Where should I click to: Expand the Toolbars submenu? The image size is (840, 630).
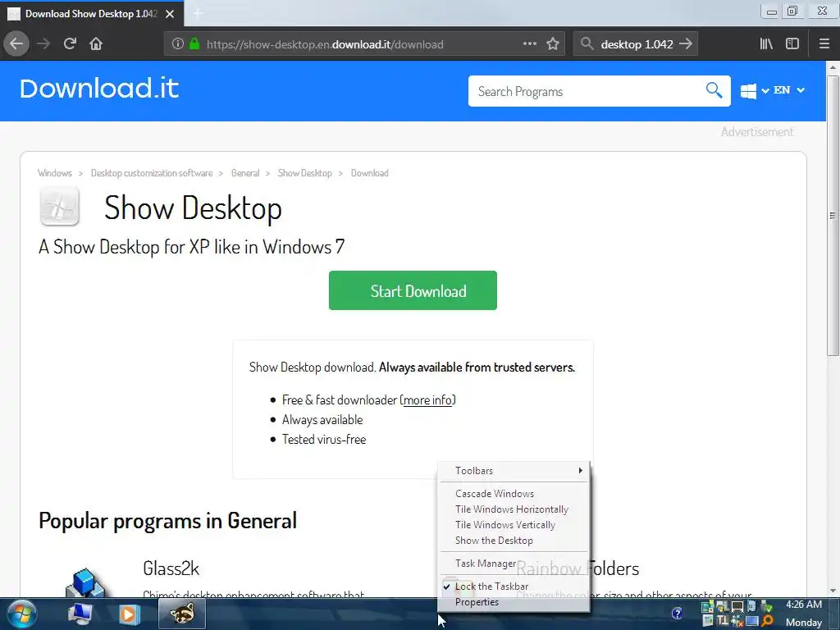(x=514, y=470)
